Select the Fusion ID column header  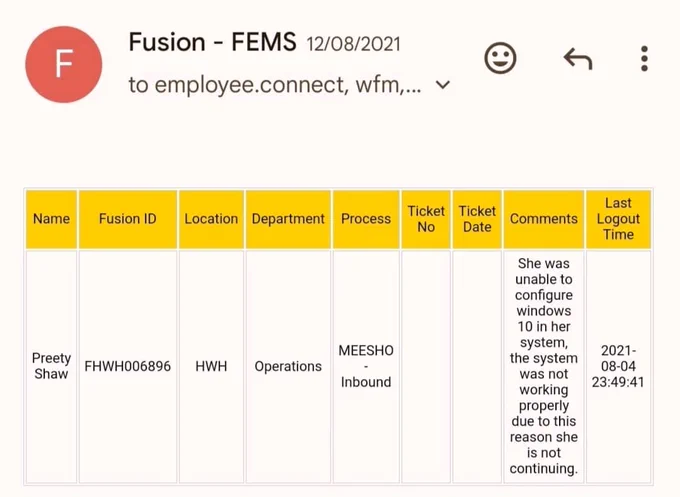[x=128, y=219]
